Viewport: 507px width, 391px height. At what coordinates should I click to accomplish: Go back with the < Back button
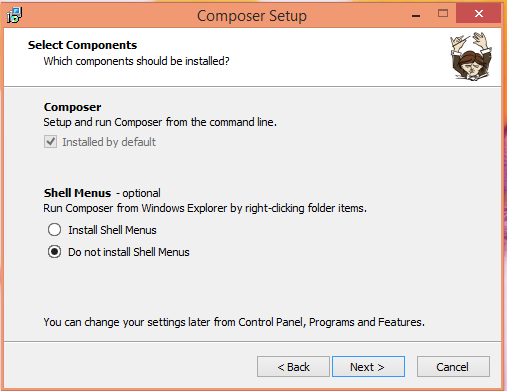pyautogui.click(x=293, y=367)
